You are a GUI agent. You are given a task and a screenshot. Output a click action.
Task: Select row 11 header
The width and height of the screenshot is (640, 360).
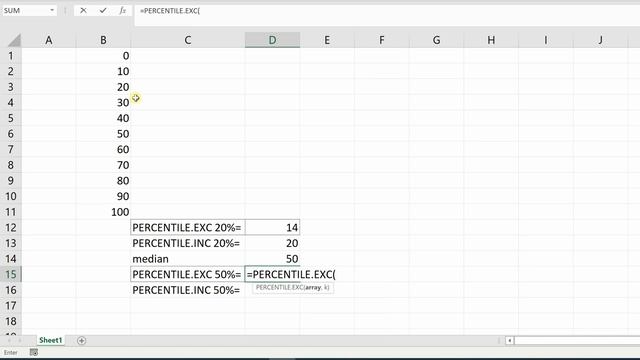(11, 212)
